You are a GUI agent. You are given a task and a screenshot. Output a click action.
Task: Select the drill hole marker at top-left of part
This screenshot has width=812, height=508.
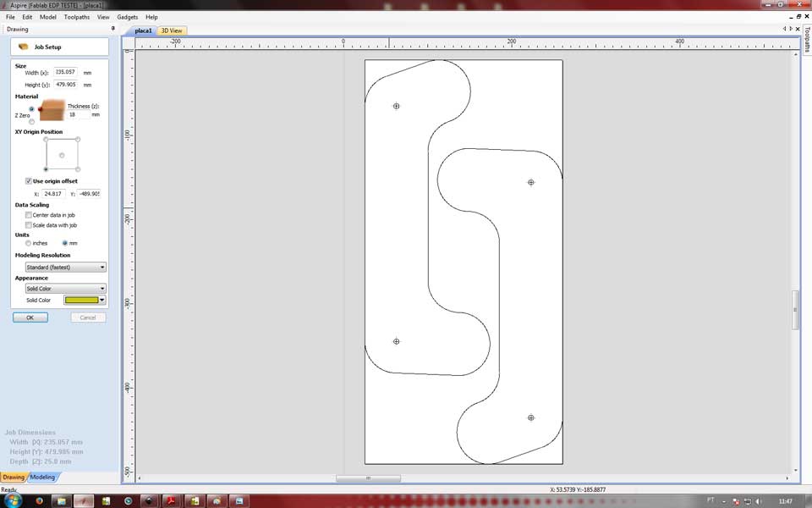click(x=396, y=106)
